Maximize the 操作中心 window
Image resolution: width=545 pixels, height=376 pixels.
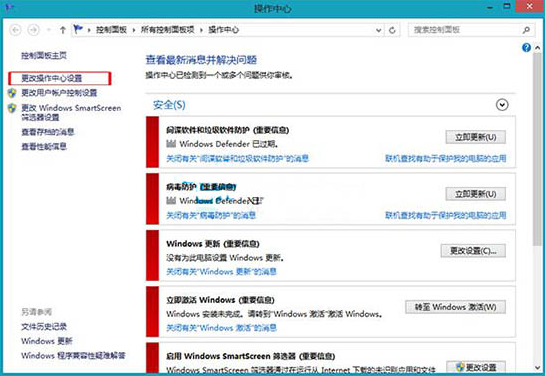click(x=507, y=6)
